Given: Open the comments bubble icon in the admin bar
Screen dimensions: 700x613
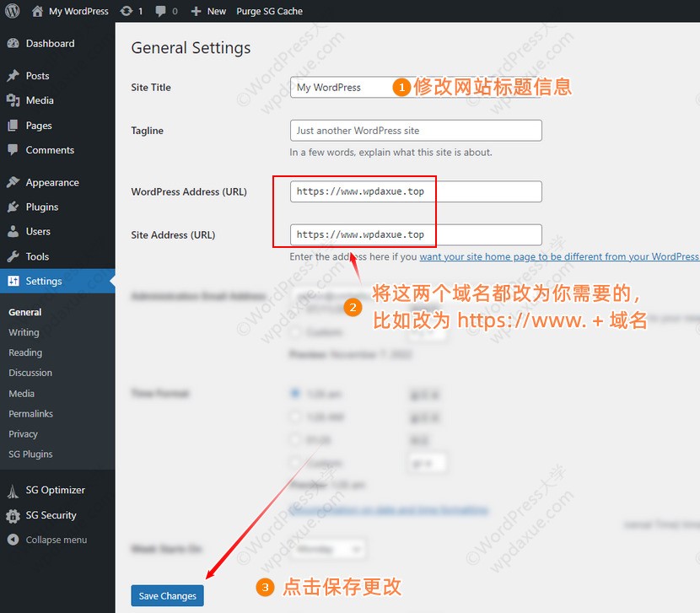Looking at the screenshot, I should (x=160, y=11).
